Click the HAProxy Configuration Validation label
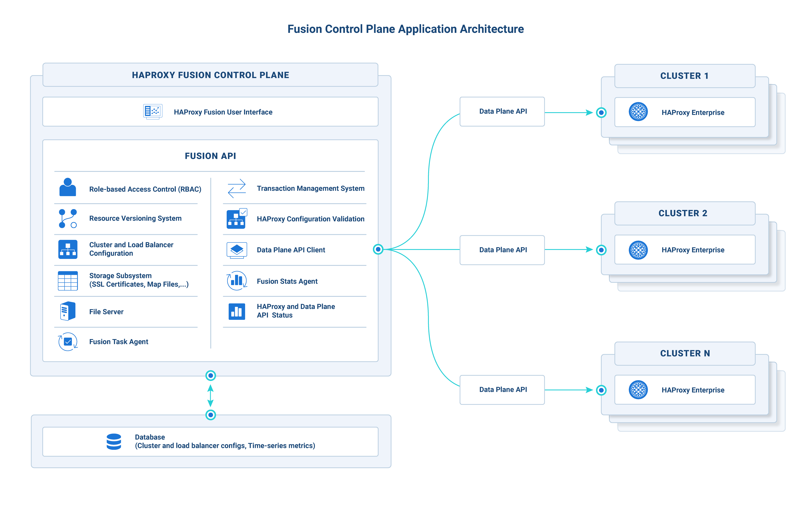812x517 pixels. tap(310, 219)
